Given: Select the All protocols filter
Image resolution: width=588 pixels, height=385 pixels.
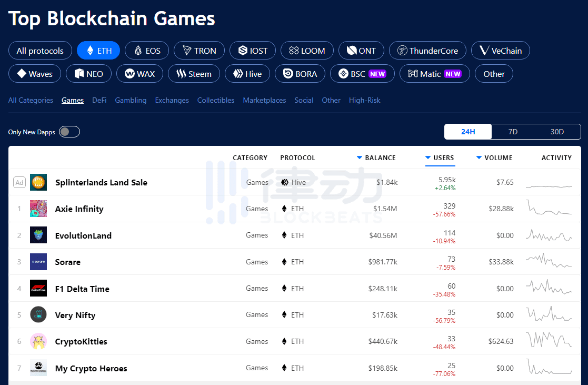Looking at the screenshot, I should 40,50.
